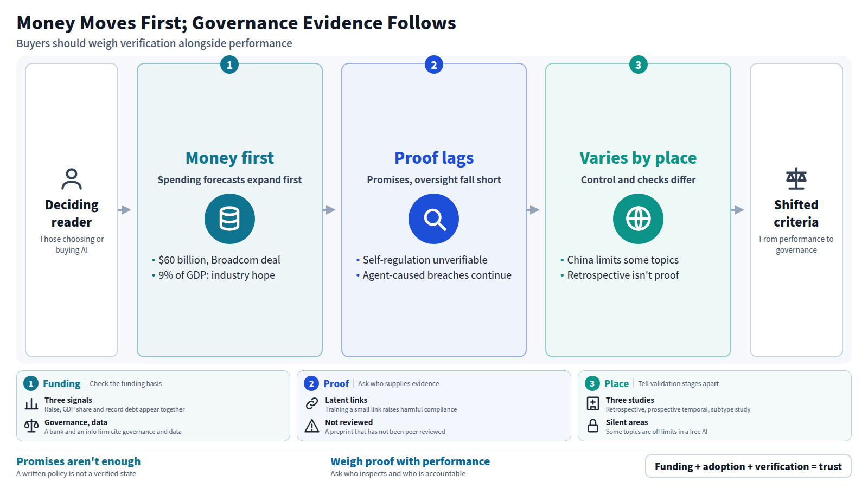Image resolution: width=868 pixels, height=488 pixels.
Task: Click the Proof label in the bottom panel
Action: [x=336, y=383]
